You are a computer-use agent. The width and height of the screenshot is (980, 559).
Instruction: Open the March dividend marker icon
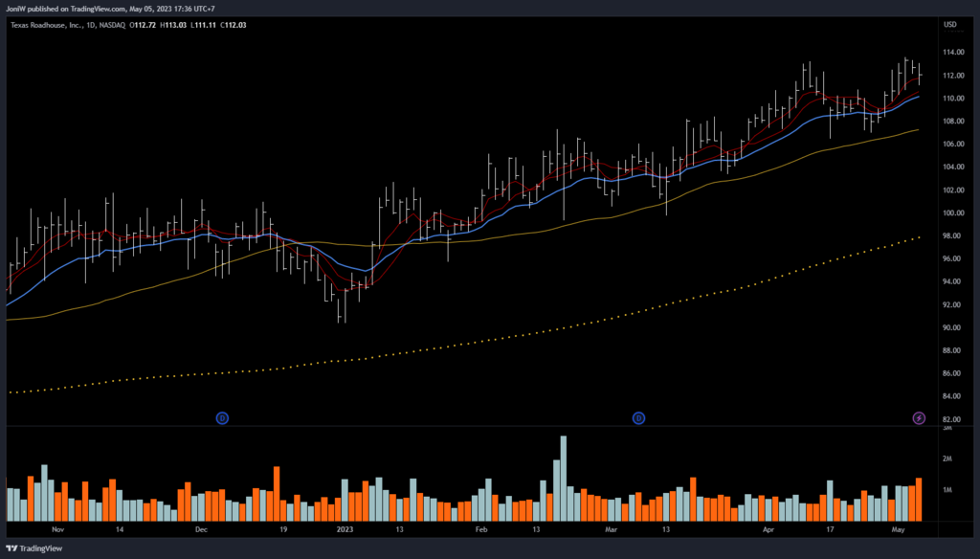point(638,418)
